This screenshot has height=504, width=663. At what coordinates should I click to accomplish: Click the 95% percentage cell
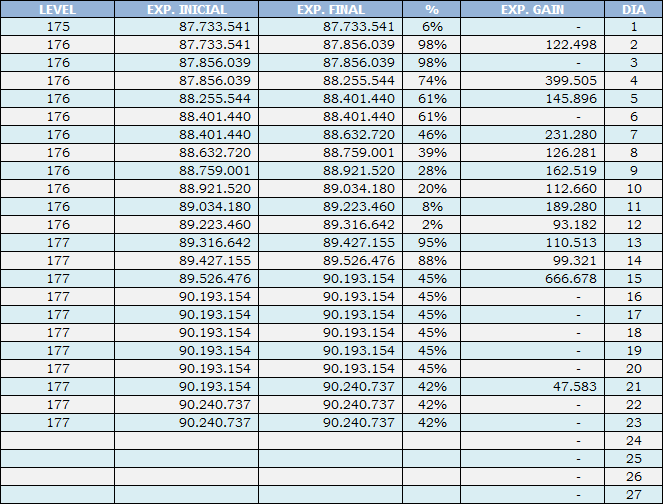pyautogui.click(x=431, y=243)
